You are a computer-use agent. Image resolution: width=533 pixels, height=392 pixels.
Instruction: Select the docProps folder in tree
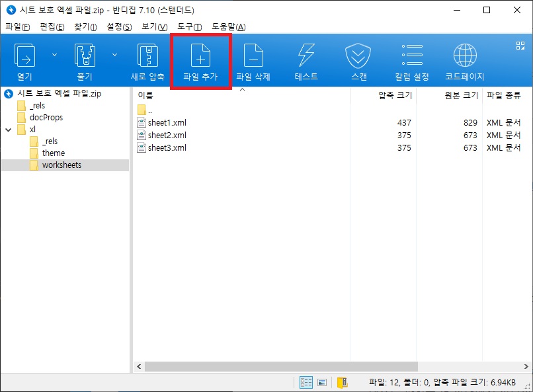click(x=46, y=118)
